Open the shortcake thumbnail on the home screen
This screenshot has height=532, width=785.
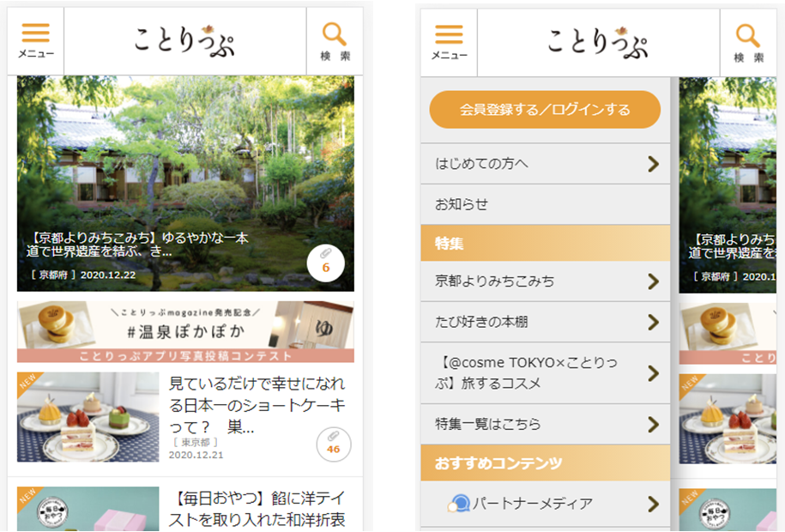88,417
